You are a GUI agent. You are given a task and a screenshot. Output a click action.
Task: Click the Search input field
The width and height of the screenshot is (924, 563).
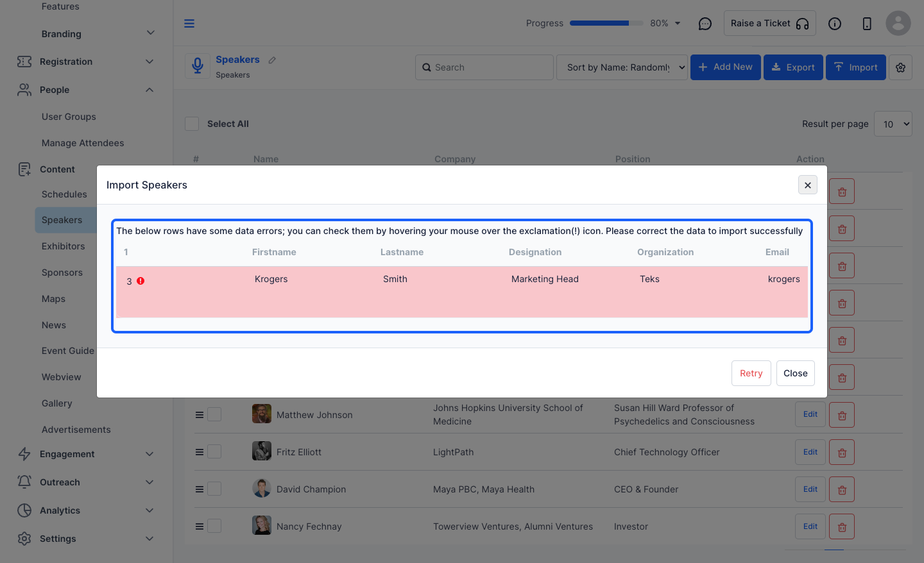[484, 67]
